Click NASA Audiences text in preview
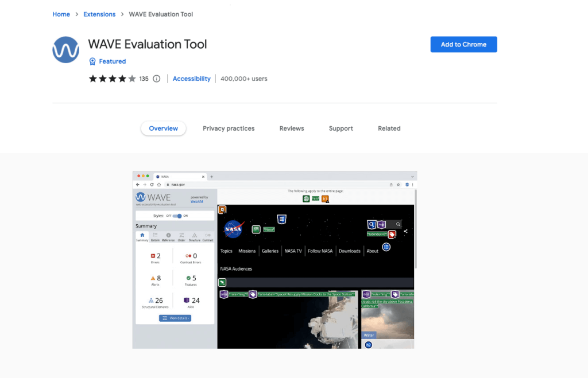 click(236, 268)
